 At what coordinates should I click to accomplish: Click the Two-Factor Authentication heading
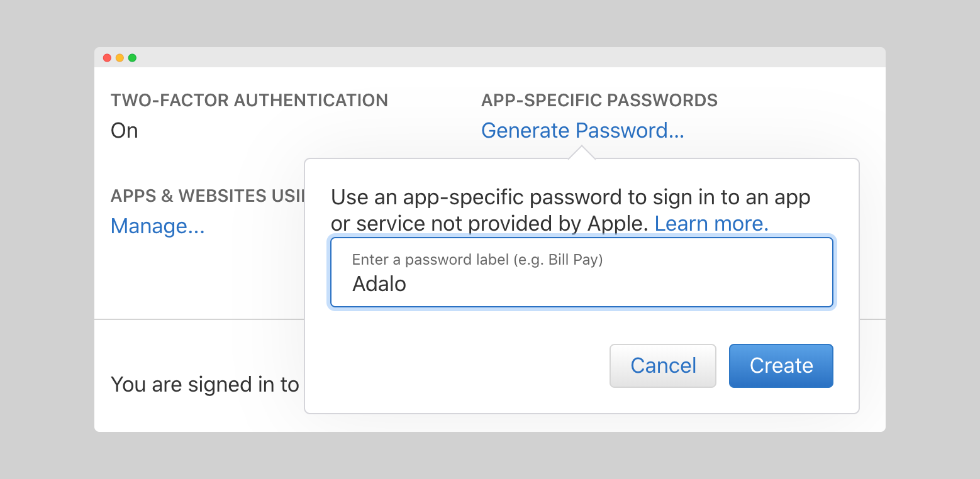[x=249, y=101]
